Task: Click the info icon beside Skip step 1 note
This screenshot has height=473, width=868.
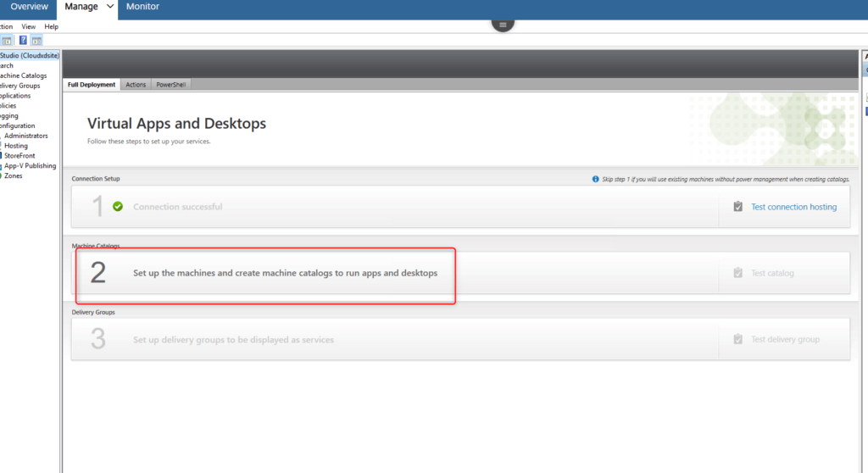Action: [x=596, y=179]
